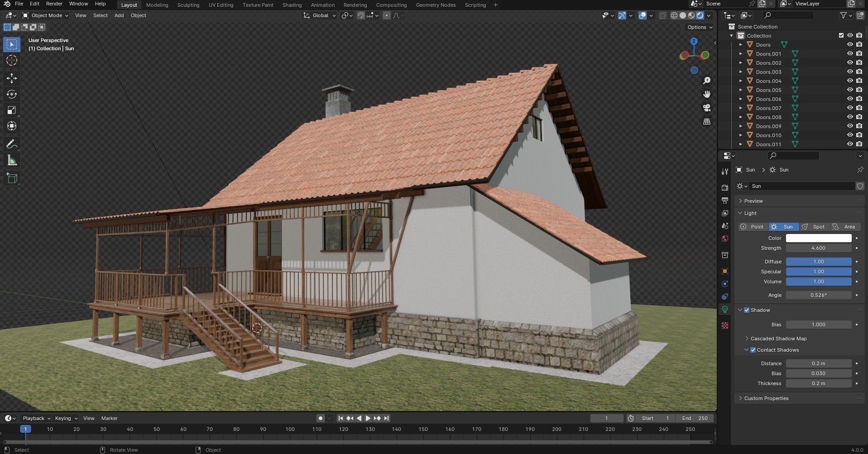This screenshot has width=868, height=454.
Task: Click Keying dropdown button
Action: 66,418
